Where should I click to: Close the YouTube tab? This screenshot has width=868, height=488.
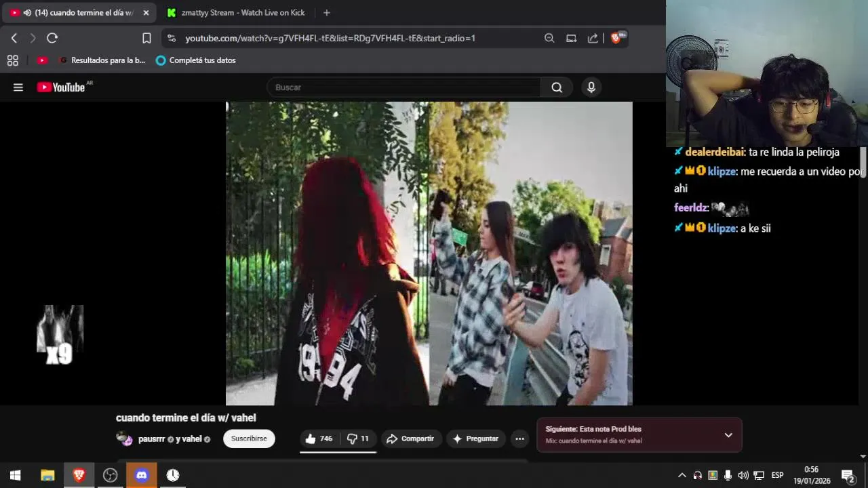pos(146,13)
